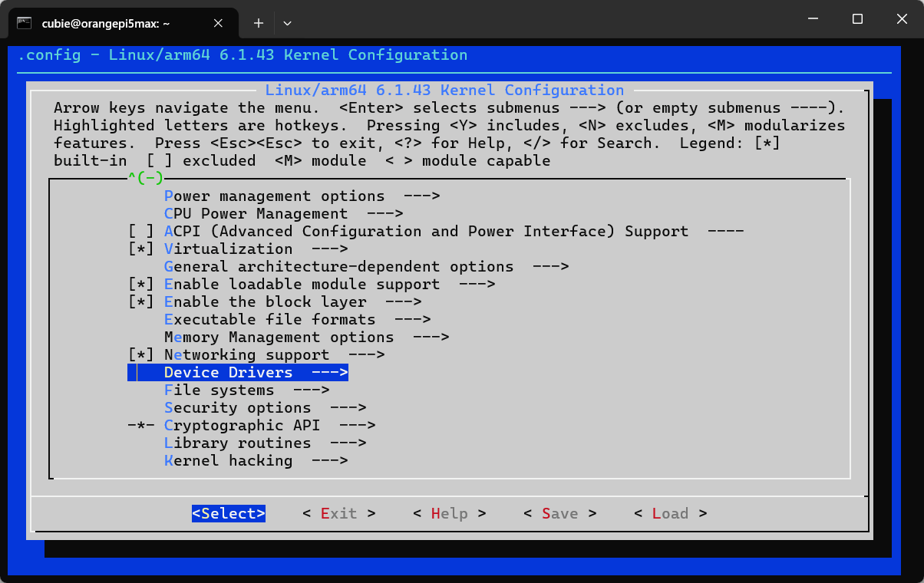Select the Security options entry
Screen dimensions: 924x583
(237, 408)
